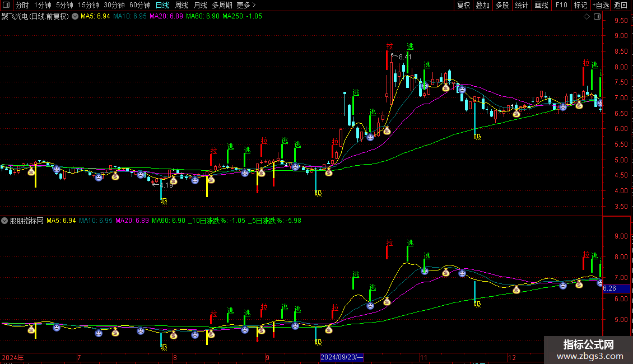Click the 3.50 price level on main chart axis
633x364 pixels.
coord(621,207)
